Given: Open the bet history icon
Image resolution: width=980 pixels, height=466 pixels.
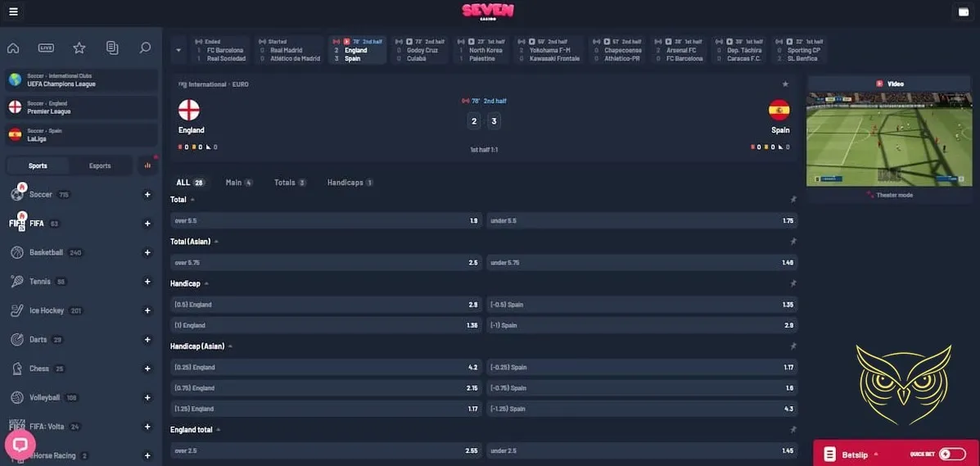Looking at the screenshot, I should pos(112,48).
